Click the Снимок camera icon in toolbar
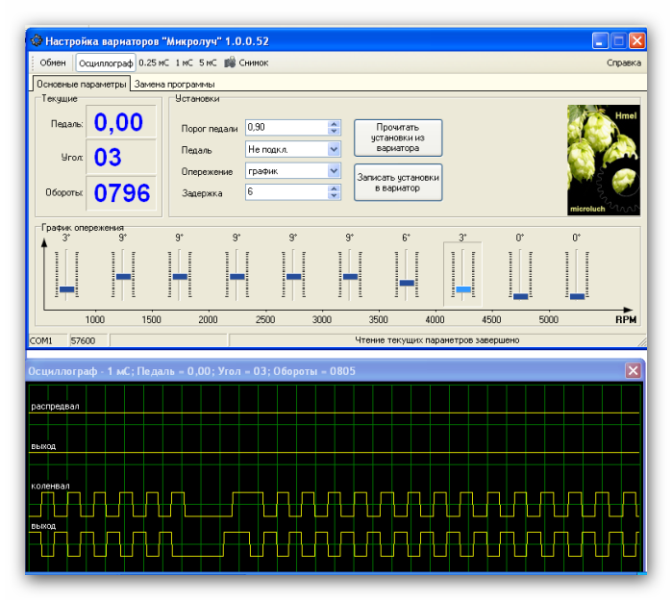 230,63
